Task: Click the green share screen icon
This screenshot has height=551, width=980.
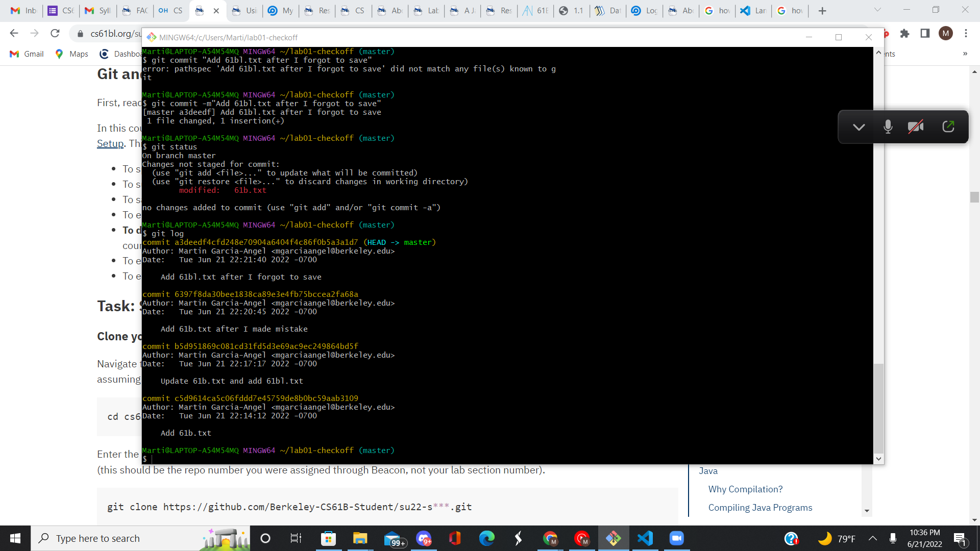Action: click(x=948, y=127)
